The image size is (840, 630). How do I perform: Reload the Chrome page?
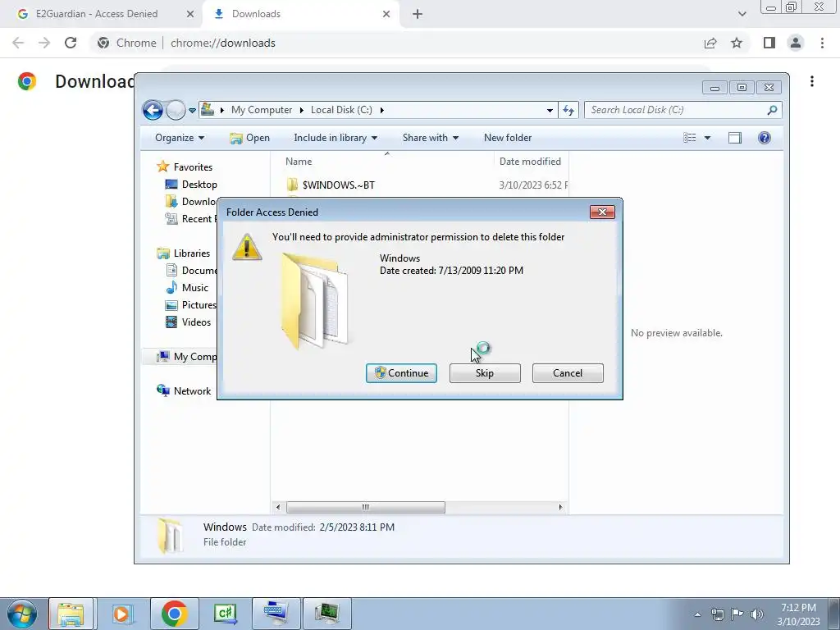[71, 43]
